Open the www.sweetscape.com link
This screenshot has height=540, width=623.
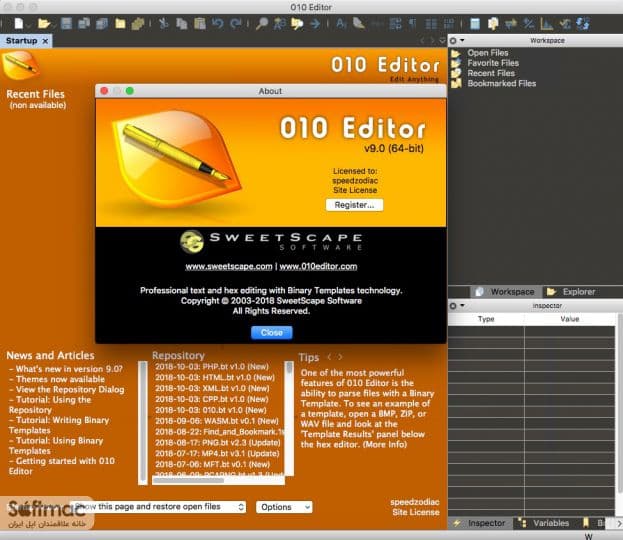point(229,266)
